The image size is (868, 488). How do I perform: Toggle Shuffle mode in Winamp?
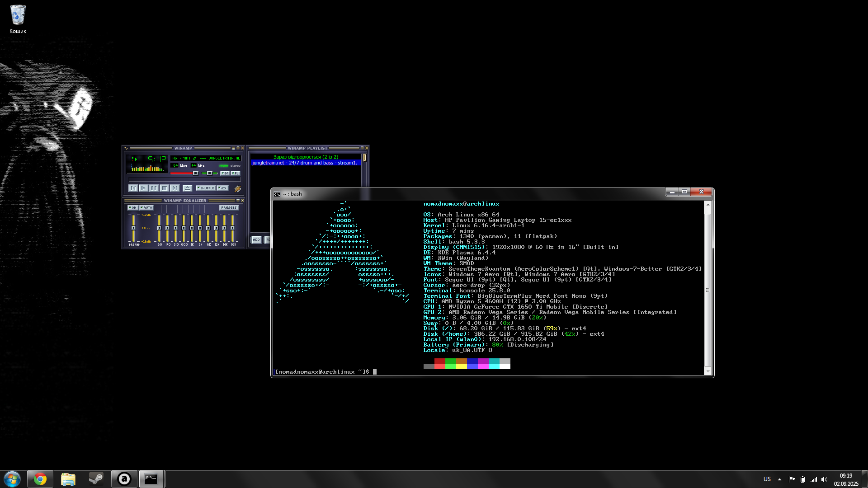(206, 188)
